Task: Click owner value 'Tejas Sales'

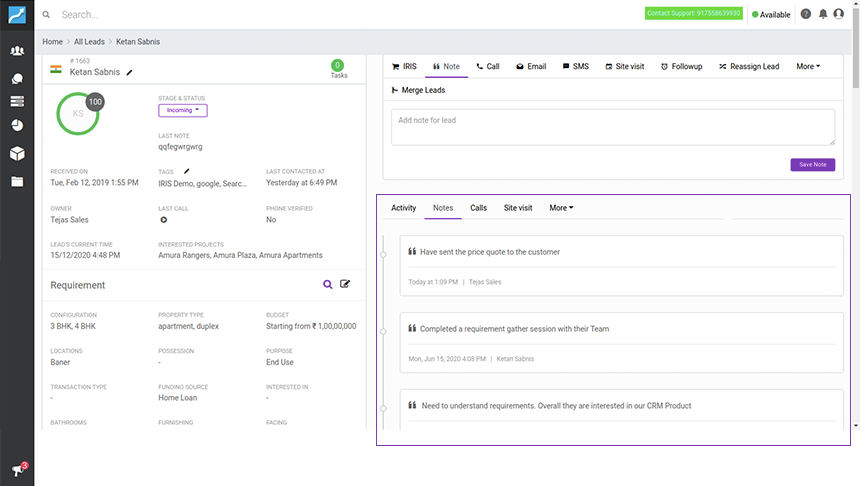Action: [x=69, y=219]
